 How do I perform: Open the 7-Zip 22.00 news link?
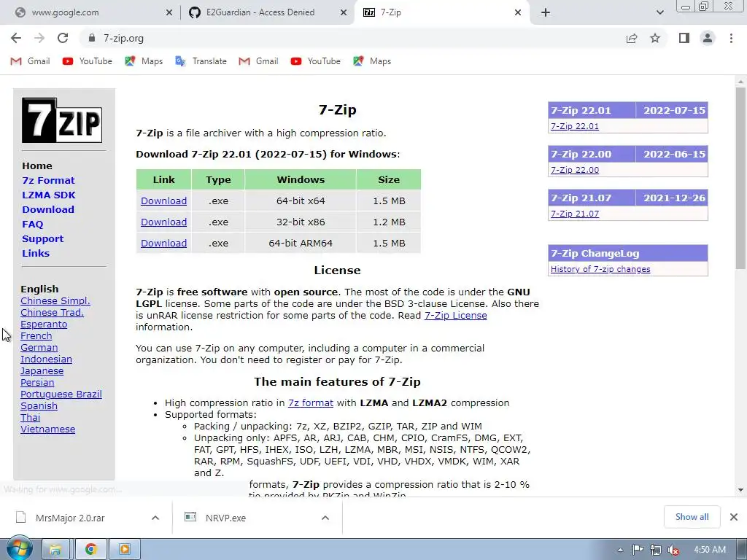[575, 170]
